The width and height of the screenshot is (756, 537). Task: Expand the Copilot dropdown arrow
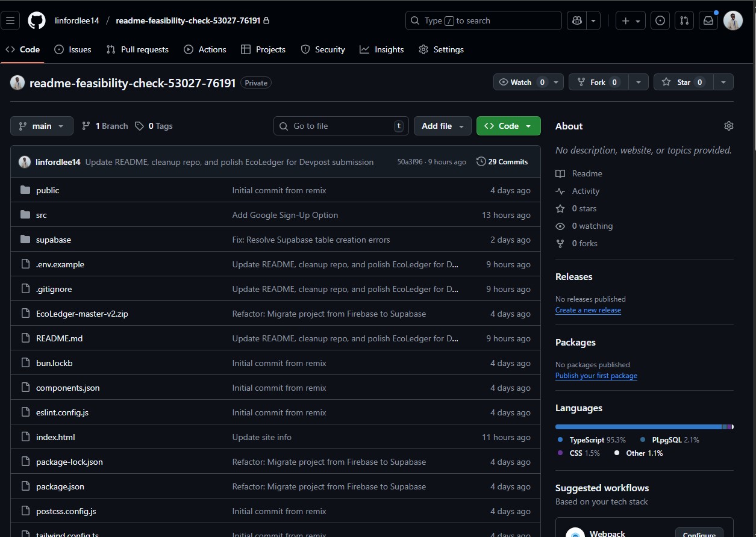tap(593, 20)
